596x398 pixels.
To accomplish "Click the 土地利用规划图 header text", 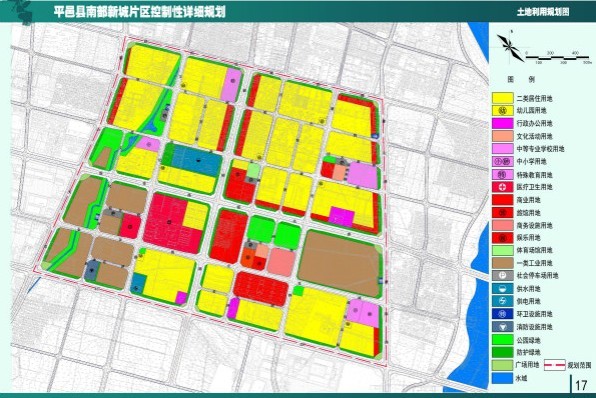I will [543, 12].
